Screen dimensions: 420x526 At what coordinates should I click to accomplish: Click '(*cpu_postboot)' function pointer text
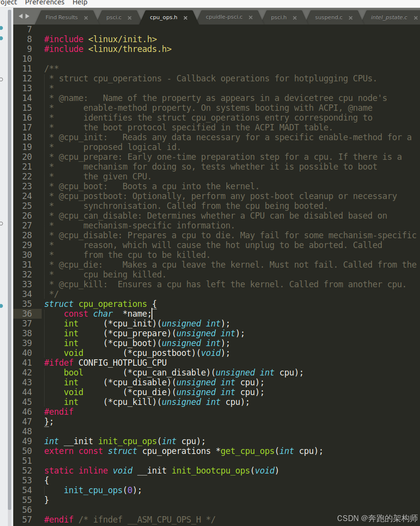click(x=159, y=353)
